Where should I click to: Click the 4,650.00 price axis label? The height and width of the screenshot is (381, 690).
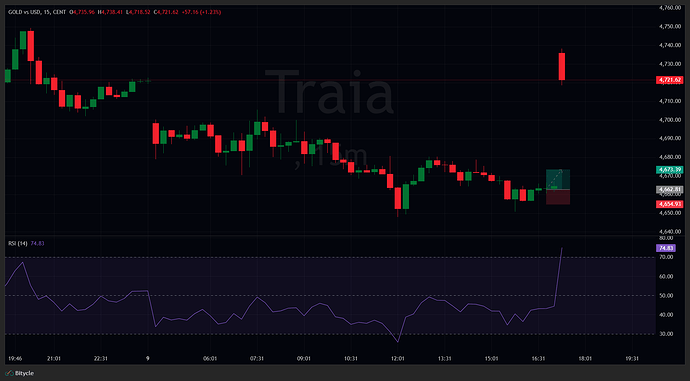coord(670,213)
